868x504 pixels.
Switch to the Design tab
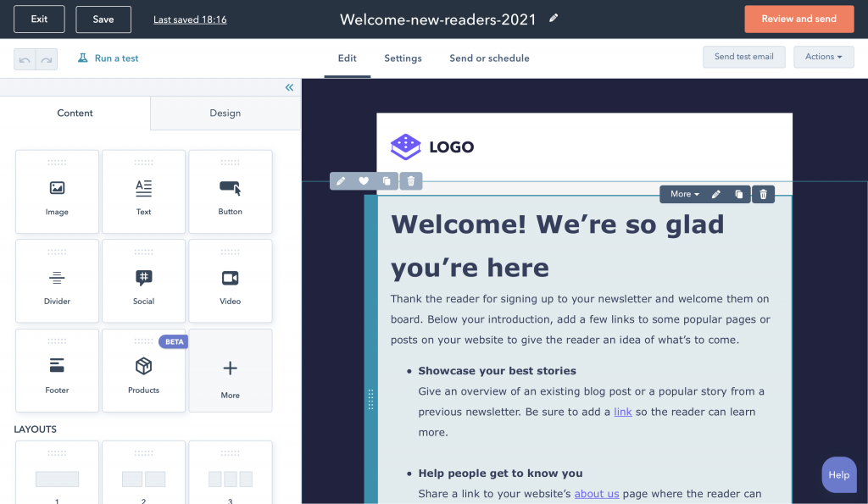coord(225,112)
